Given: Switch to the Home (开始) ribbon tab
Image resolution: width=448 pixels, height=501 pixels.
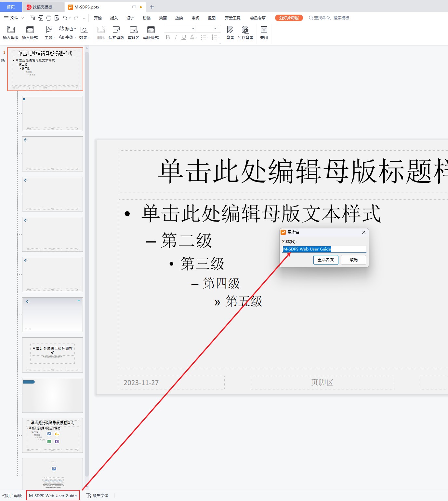Looking at the screenshot, I should coord(98,18).
